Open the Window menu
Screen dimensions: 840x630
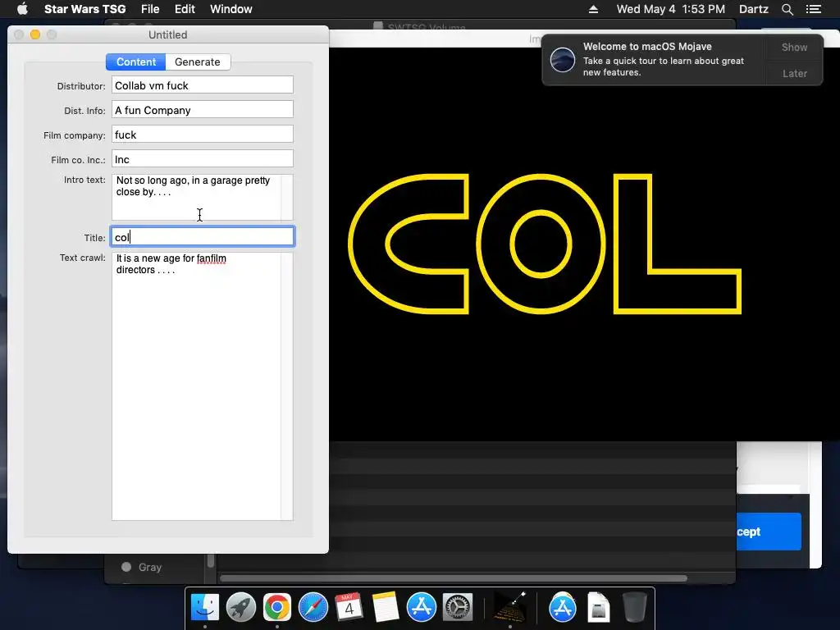point(231,9)
